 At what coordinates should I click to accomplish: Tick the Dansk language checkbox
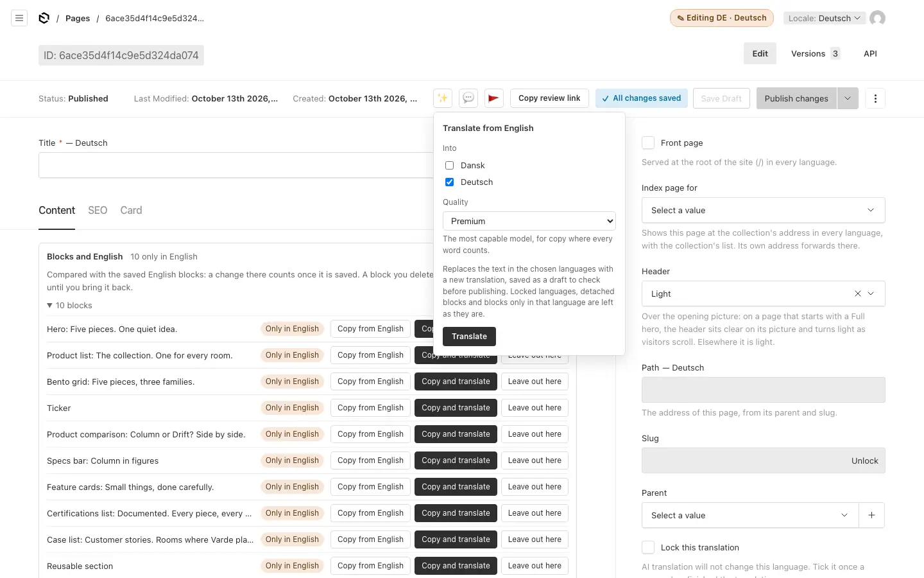(x=450, y=166)
